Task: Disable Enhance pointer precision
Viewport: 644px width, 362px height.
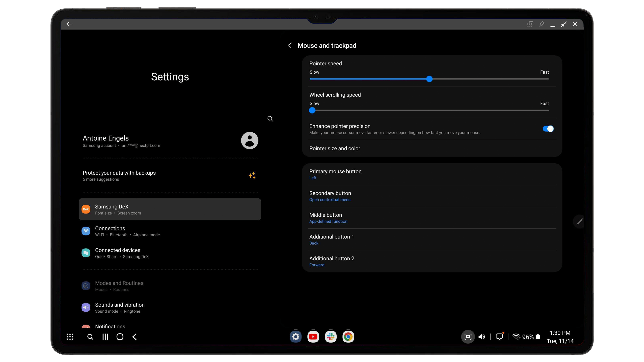Action: [548, 129]
